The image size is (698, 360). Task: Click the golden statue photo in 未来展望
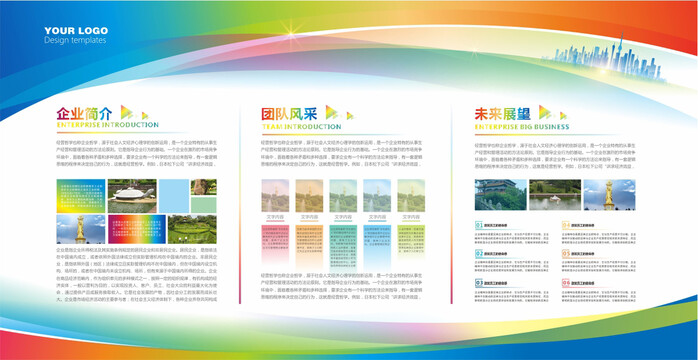(609, 195)
